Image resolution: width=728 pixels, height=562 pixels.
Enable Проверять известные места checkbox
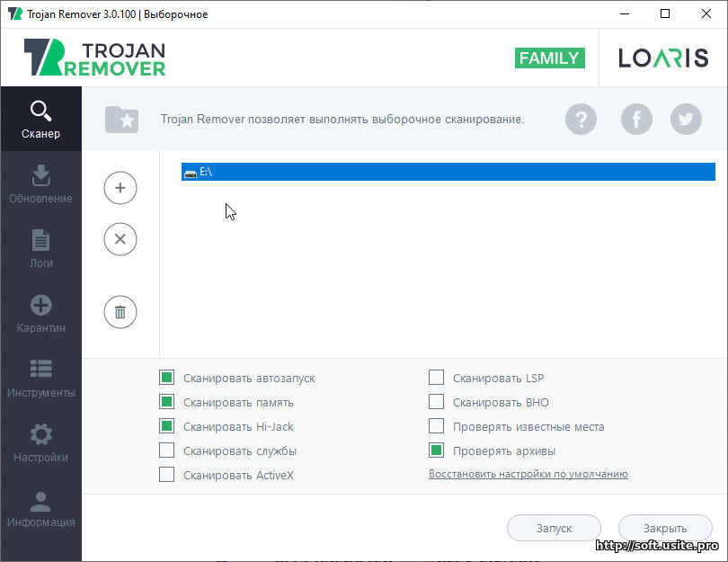[437, 426]
